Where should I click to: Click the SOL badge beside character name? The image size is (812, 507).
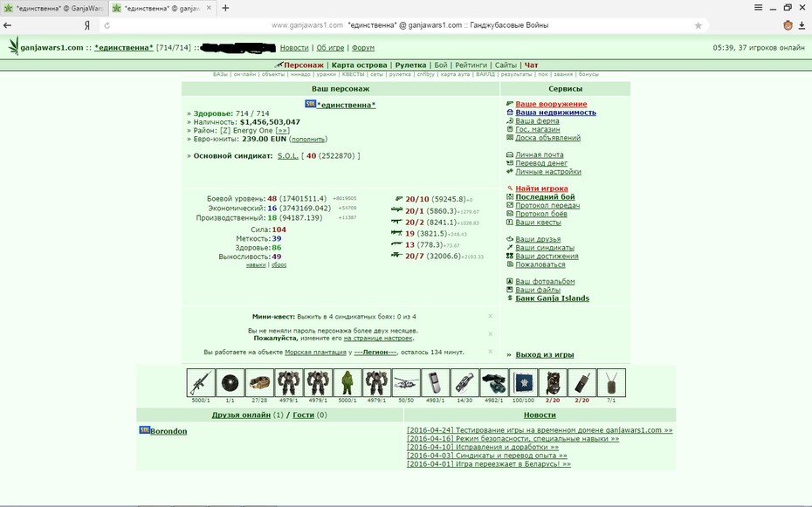click(x=310, y=104)
